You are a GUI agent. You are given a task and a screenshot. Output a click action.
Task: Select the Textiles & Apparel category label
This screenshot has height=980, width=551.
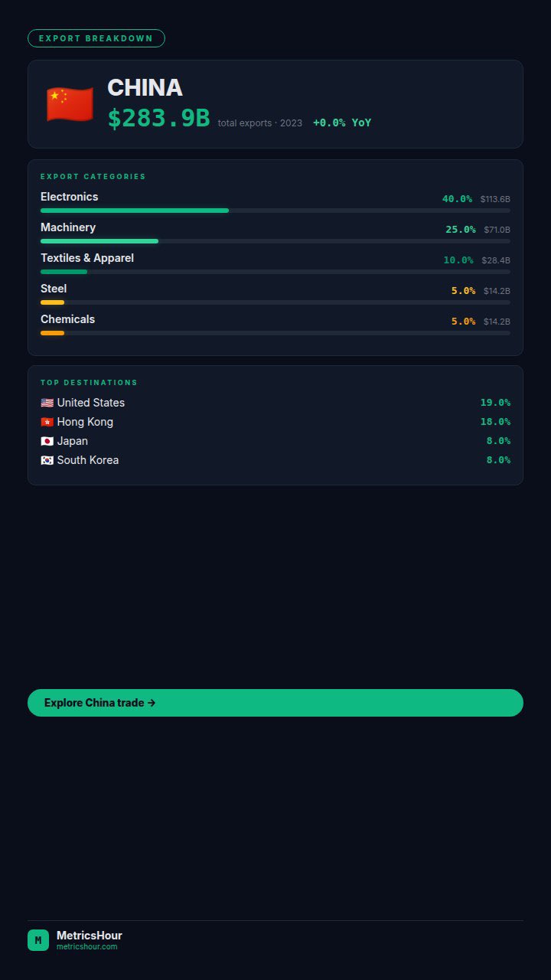tap(87, 258)
